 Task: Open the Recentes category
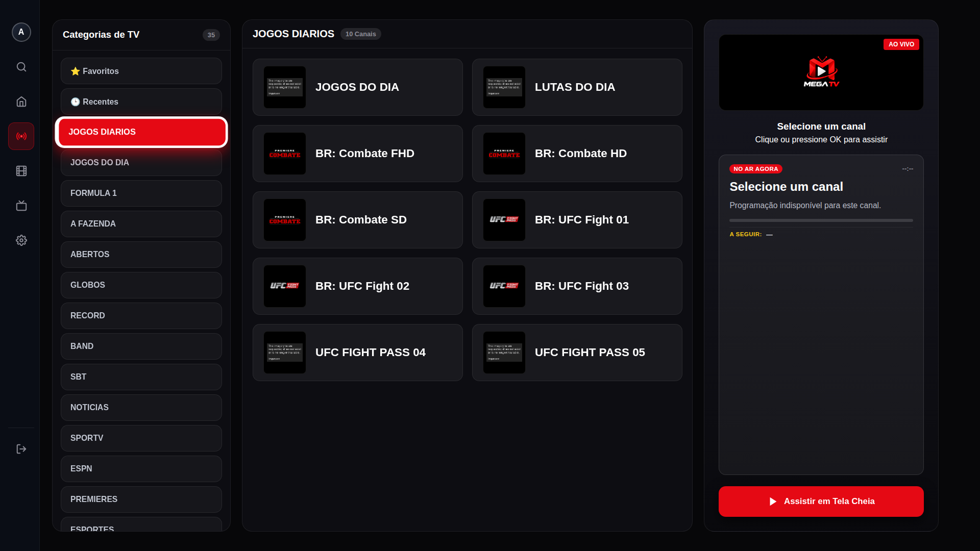click(x=141, y=102)
